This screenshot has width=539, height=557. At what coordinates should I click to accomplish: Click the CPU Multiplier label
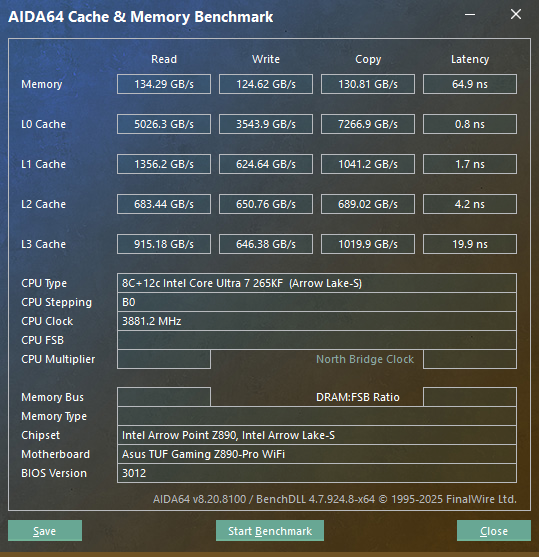tap(58, 359)
